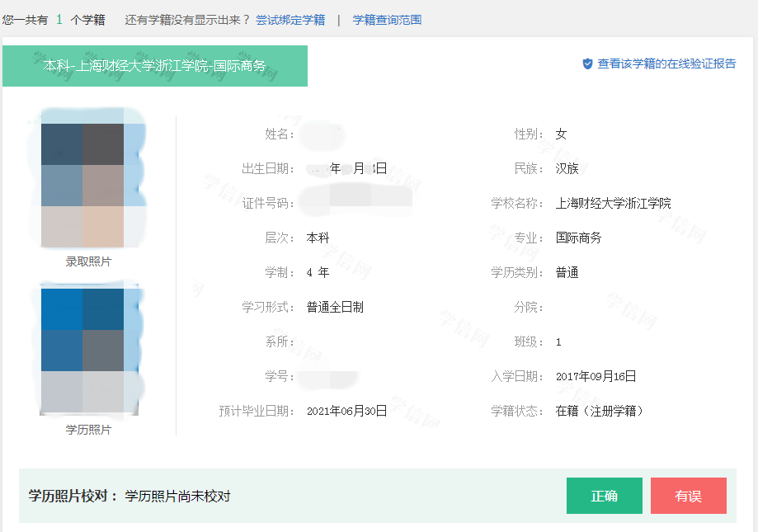This screenshot has height=532, width=758.
Task: Open the 学籍查询范围 link
Action: pyautogui.click(x=387, y=20)
